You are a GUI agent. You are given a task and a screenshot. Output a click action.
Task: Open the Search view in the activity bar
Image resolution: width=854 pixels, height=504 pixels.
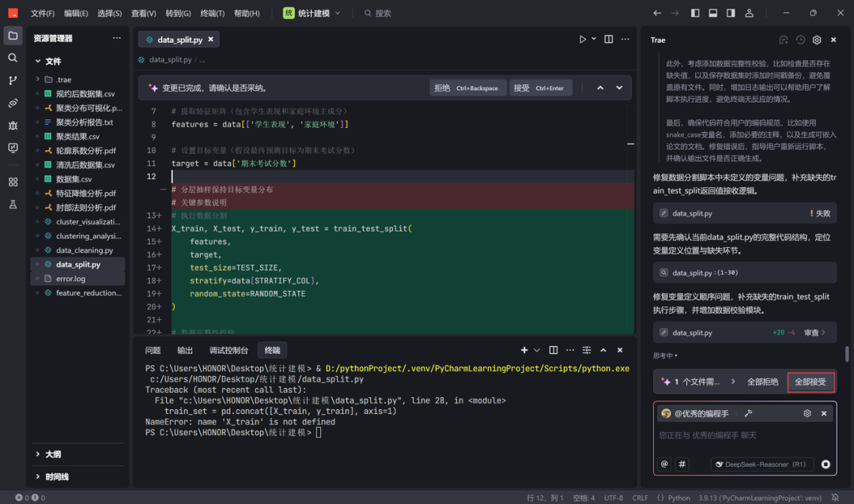(x=13, y=58)
